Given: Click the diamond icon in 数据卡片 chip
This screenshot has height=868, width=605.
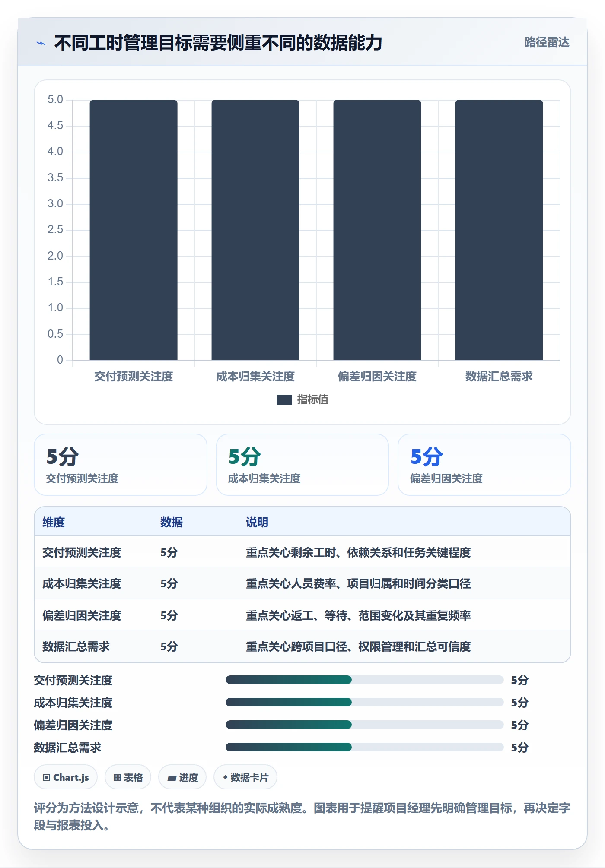Looking at the screenshot, I should coord(225,777).
